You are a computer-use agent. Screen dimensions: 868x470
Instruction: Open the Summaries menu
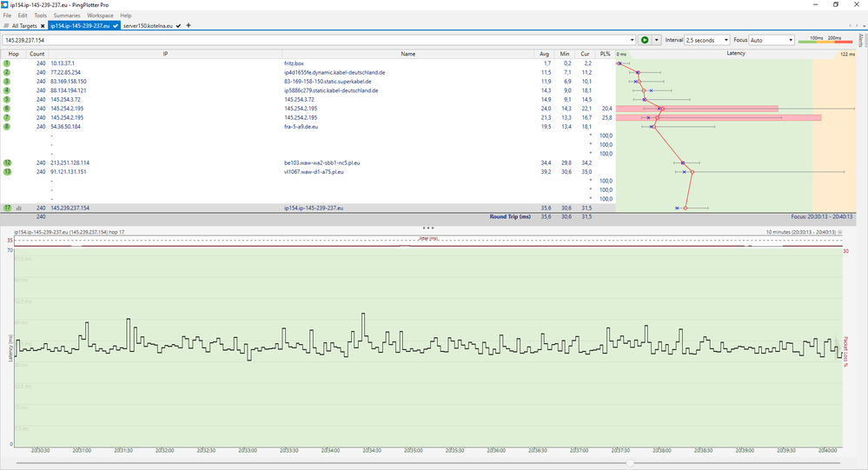(67, 16)
